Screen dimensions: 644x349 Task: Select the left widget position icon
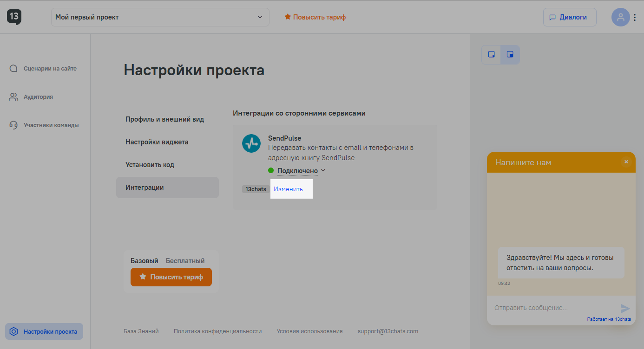(491, 55)
